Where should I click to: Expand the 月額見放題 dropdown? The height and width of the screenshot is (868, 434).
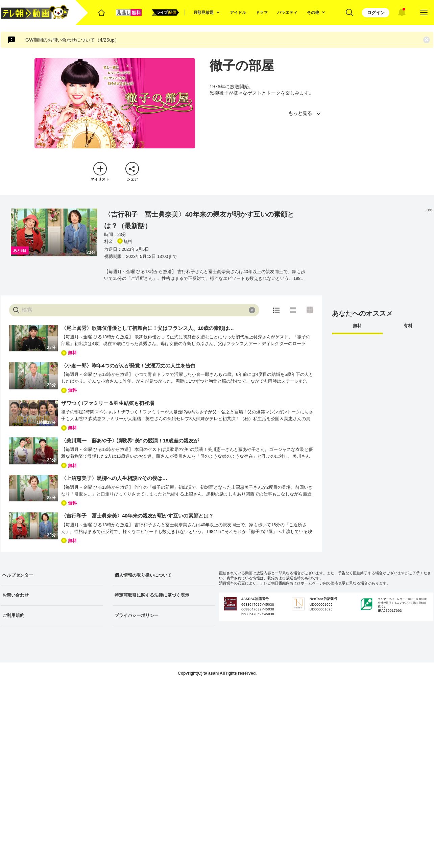(x=207, y=13)
